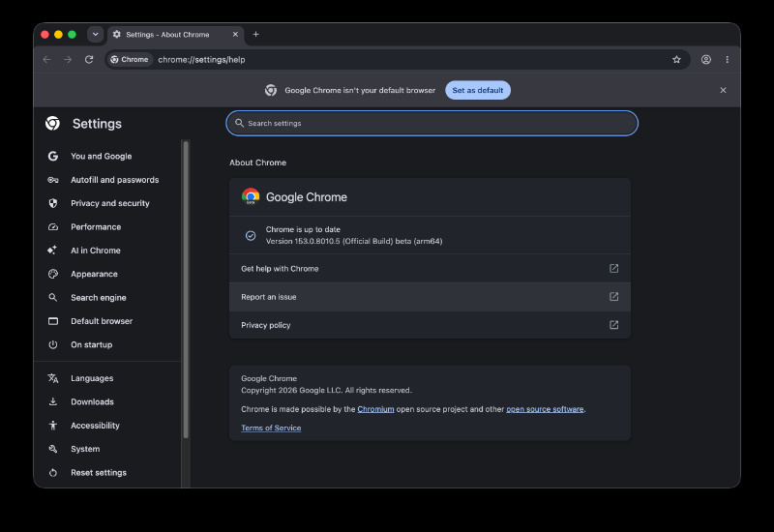This screenshot has width=774, height=532.
Task: Click the translate Languages icon
Action: coord(53,378)
